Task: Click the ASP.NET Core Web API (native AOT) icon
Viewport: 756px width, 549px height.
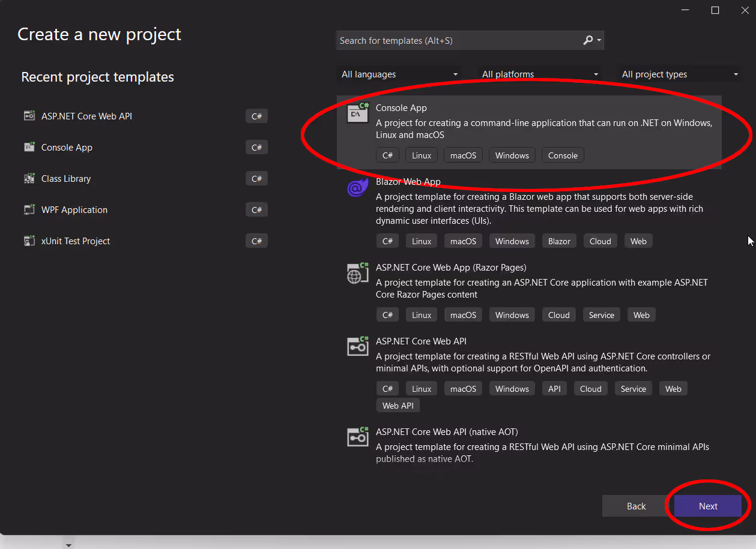Action: [358, 437]
